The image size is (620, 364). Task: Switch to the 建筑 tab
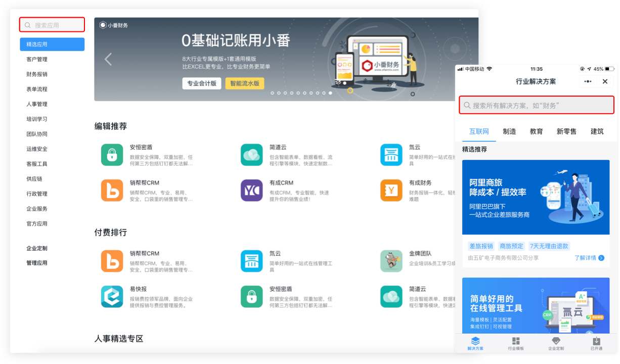(x=597, y=131)
